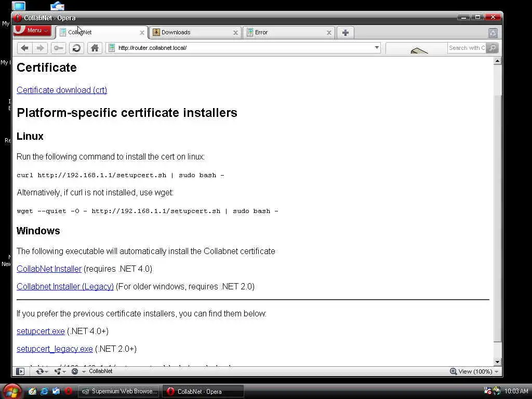Click the search magnifier button
Viewport: 532px width, 399px height.
click(x=492, y=48)
